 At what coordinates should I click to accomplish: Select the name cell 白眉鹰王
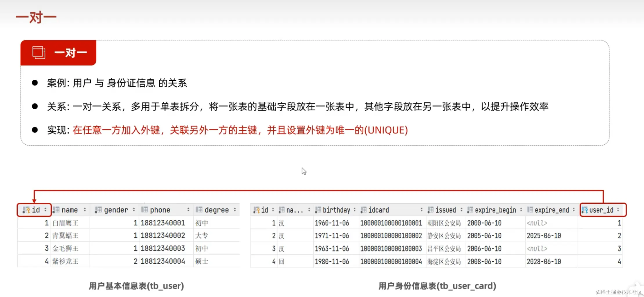66,223
